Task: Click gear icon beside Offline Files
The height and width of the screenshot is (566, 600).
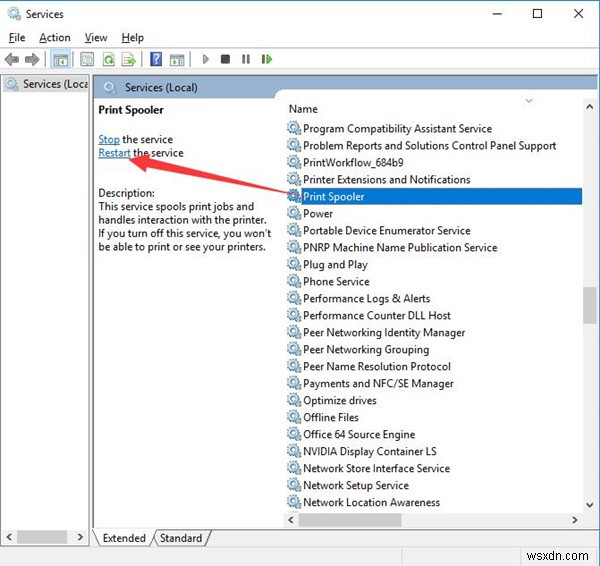Action: point(294,417)
